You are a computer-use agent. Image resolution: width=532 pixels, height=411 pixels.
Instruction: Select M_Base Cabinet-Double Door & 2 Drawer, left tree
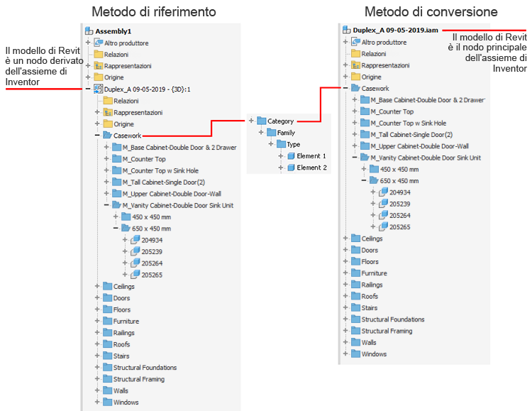[x=179, y=148]
